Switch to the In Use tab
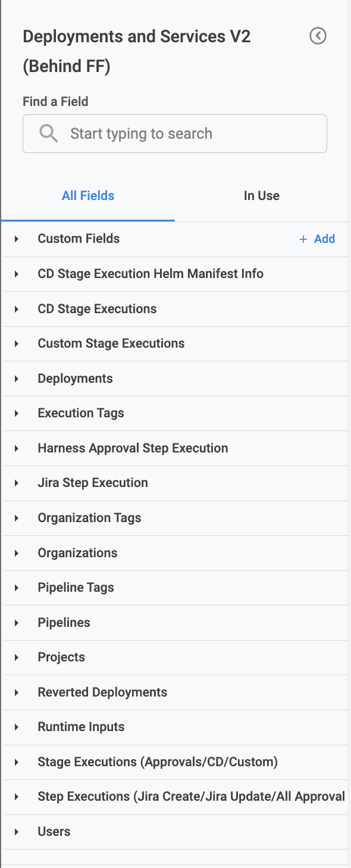Viewport: 351px width, 868px height. (262, 196)
